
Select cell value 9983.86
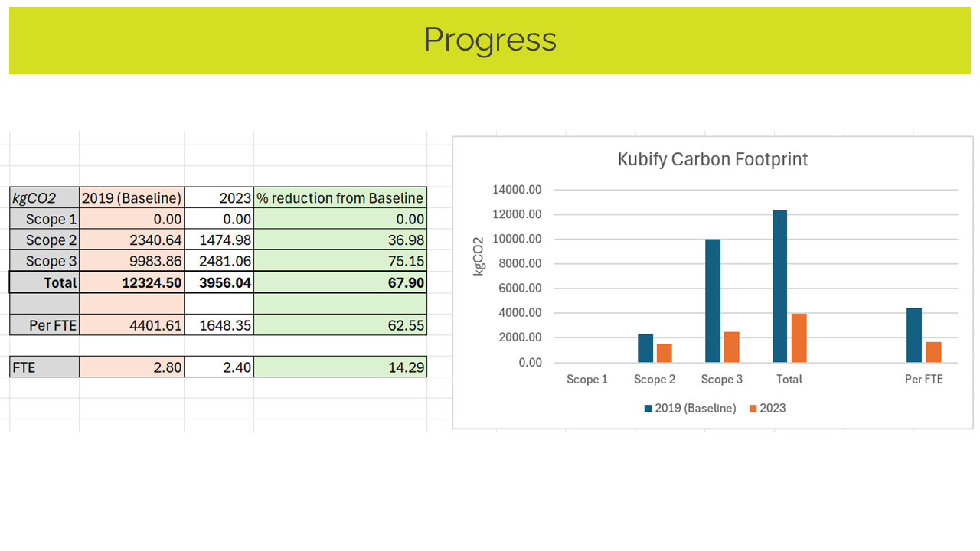coord(132,261)
